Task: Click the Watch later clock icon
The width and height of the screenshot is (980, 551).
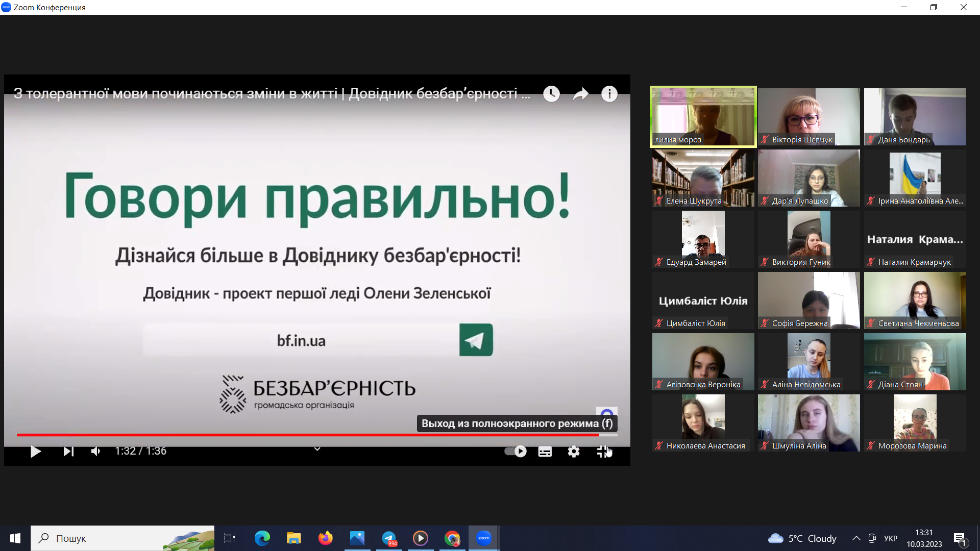Action: click(551, 94)
